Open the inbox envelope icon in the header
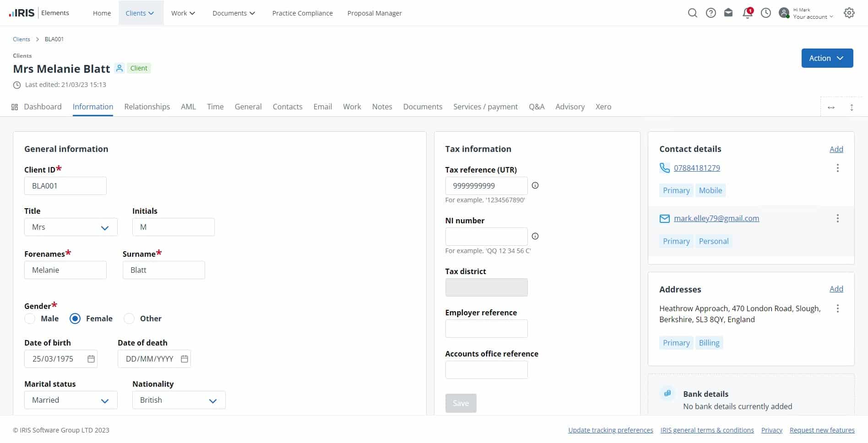 (729, 13)
